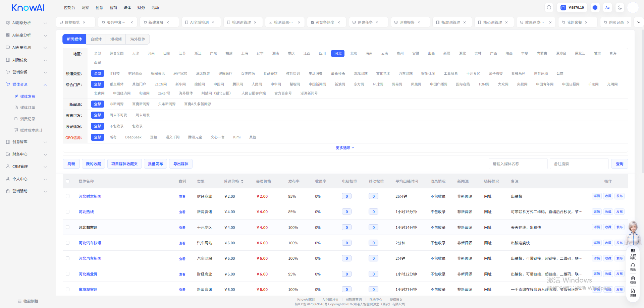
Task: Click the 导出媒体 button
Action: [181, 164]
